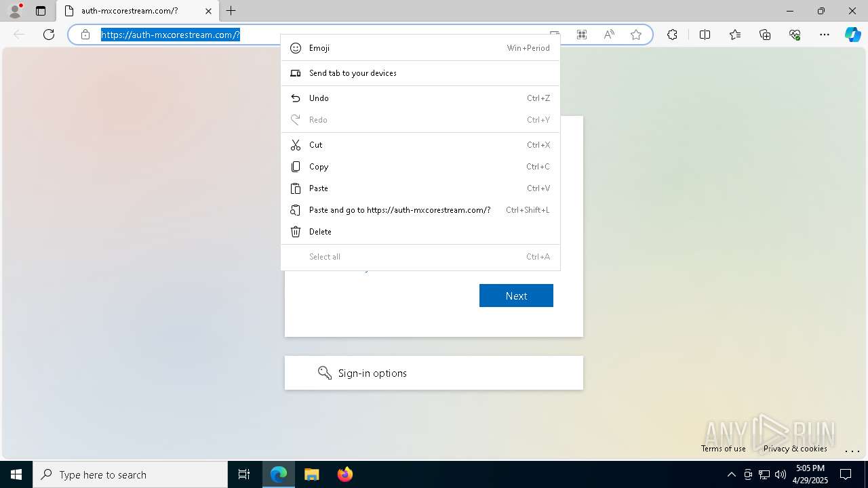Open the Copilot sidebar icon

click(x=852, y=35)
